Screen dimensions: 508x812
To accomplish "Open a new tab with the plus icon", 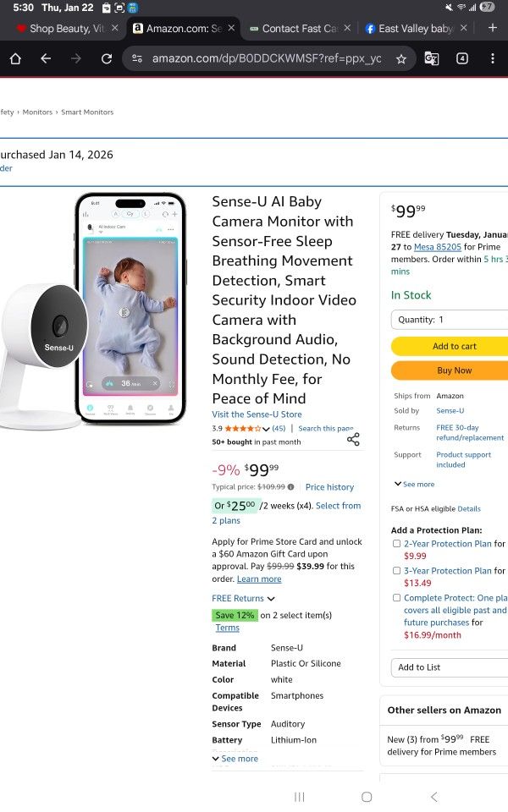I will (x=492, y=28).
